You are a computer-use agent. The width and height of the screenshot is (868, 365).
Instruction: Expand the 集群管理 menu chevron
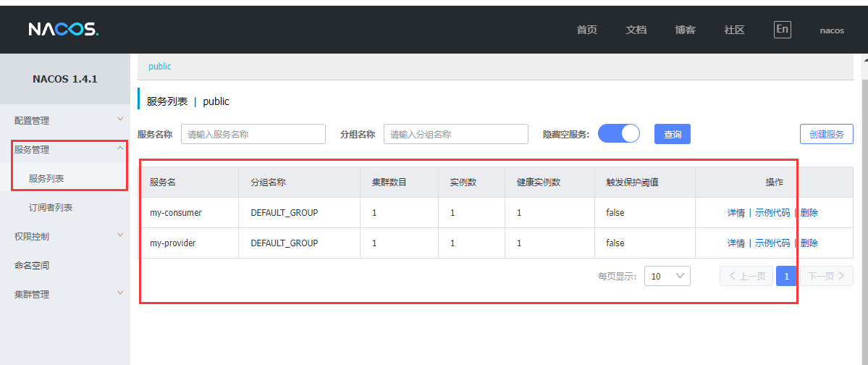[x=120, y=293]
